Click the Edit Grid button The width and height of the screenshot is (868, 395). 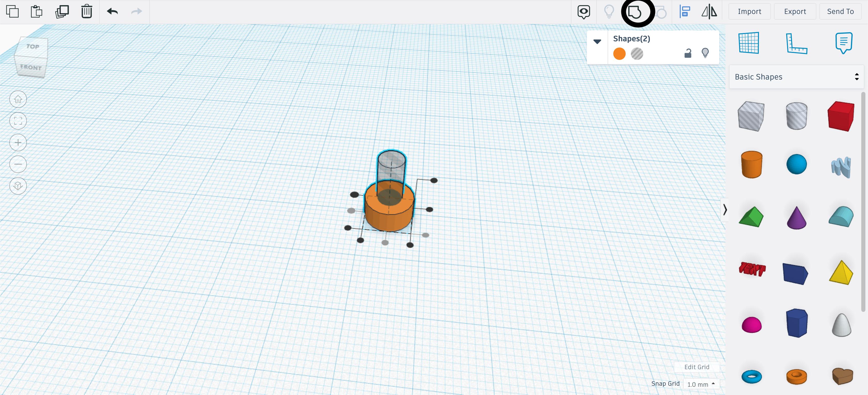pyautogui.click(x=696, y=367)
